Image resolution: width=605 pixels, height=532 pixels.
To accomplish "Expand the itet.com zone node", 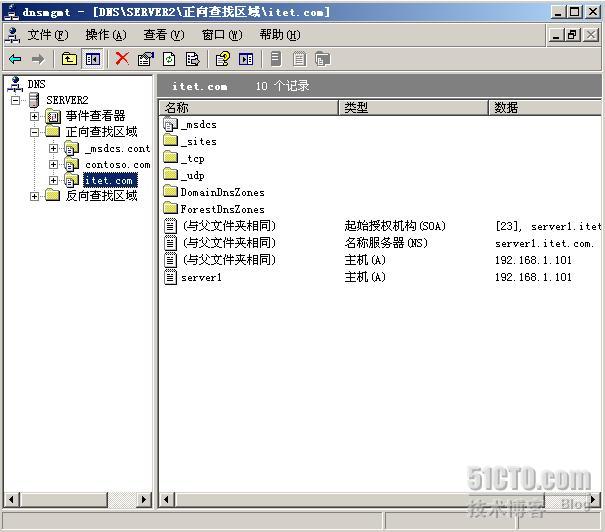I will click(x=54, y=180).
